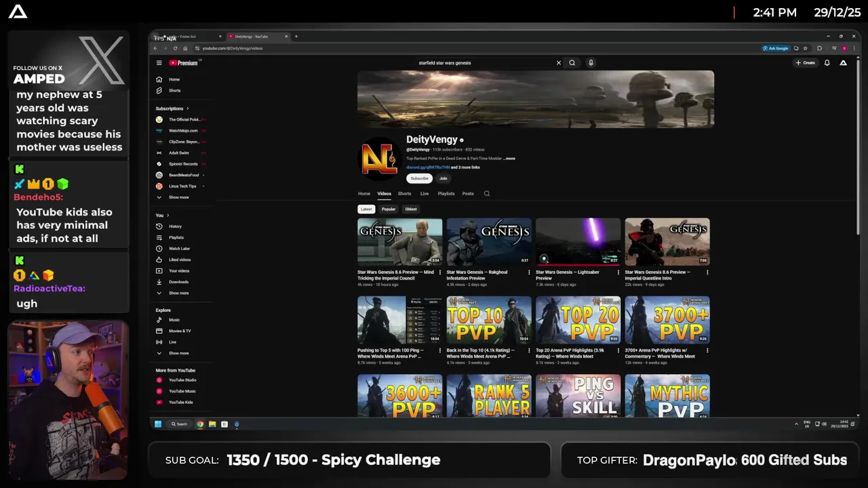The height and width of the screenshot is (488, 868).
Task: Select the Oldest sort chip
Action: click(411, 209)
